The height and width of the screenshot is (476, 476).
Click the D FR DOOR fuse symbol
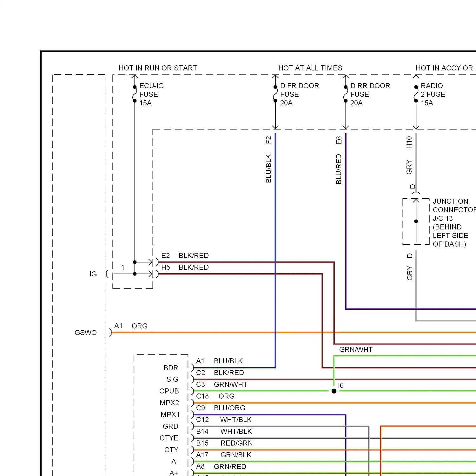click(x=275, y=94)
